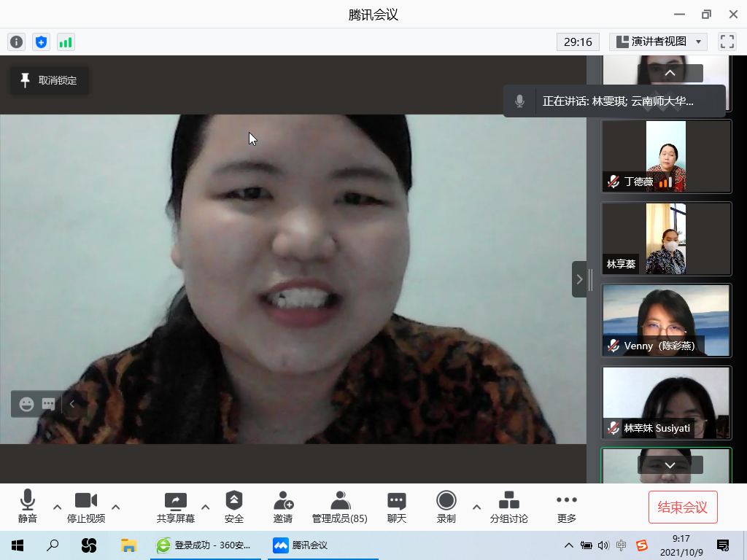Check the green network signal icon
747x560 pixels.
point(66,42)
